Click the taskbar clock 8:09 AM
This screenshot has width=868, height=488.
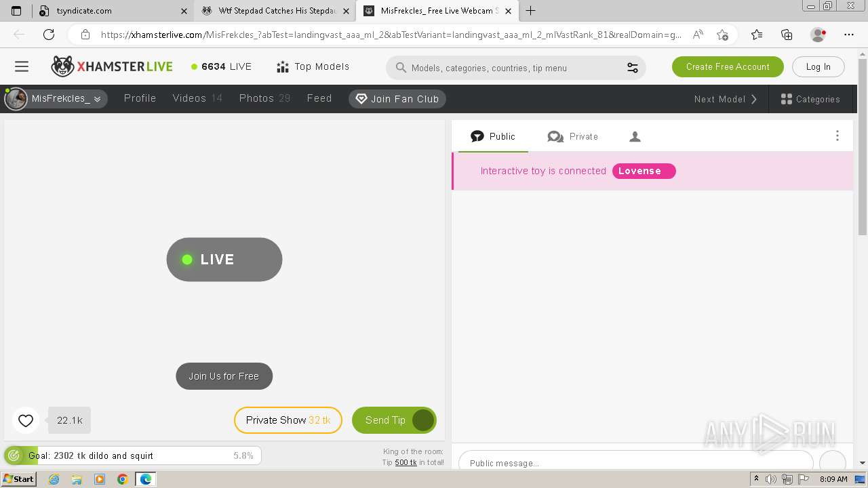(833, 479)
